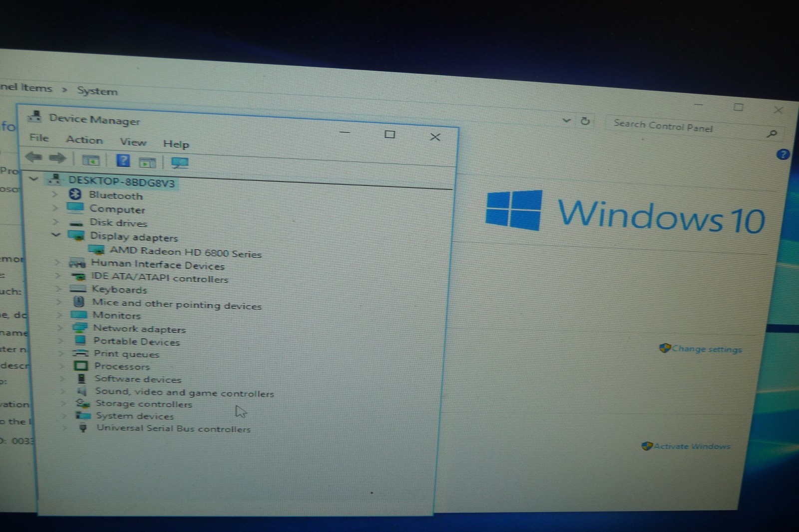Image resolution: width=799 pixels, height=532 pixels.
Task: Expand the Network adapters node
Action: [60, 327]
